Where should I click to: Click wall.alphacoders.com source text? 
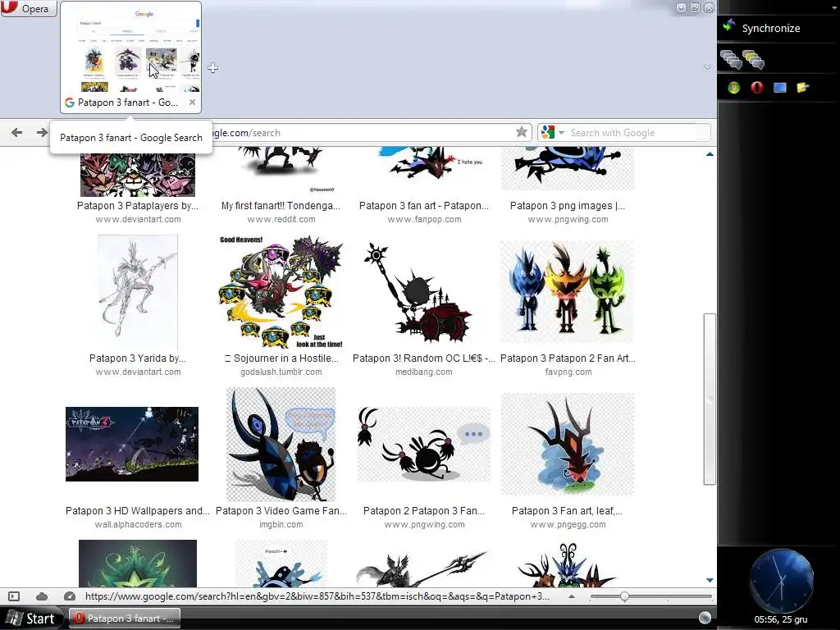(138, 524)
